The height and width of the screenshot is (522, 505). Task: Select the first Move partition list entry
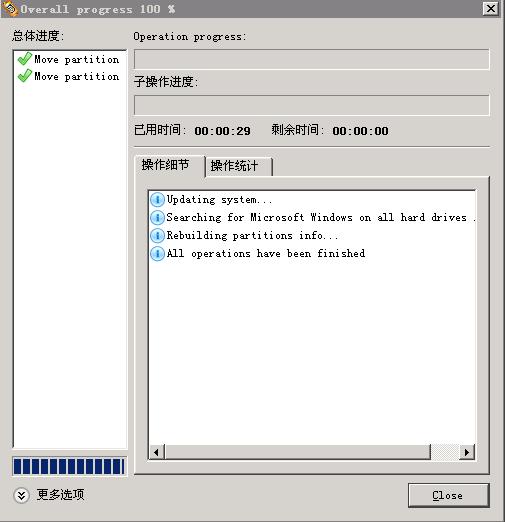coord(69,59)
